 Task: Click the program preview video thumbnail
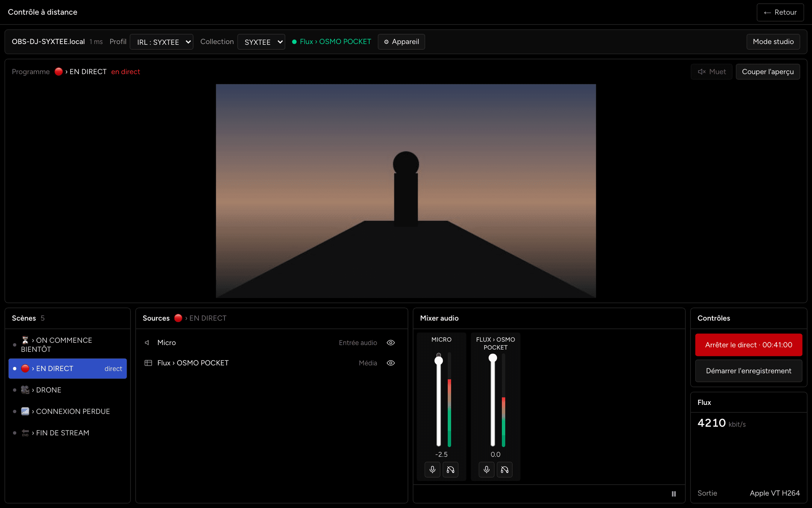pyautogui.click(x=406, y=191)
